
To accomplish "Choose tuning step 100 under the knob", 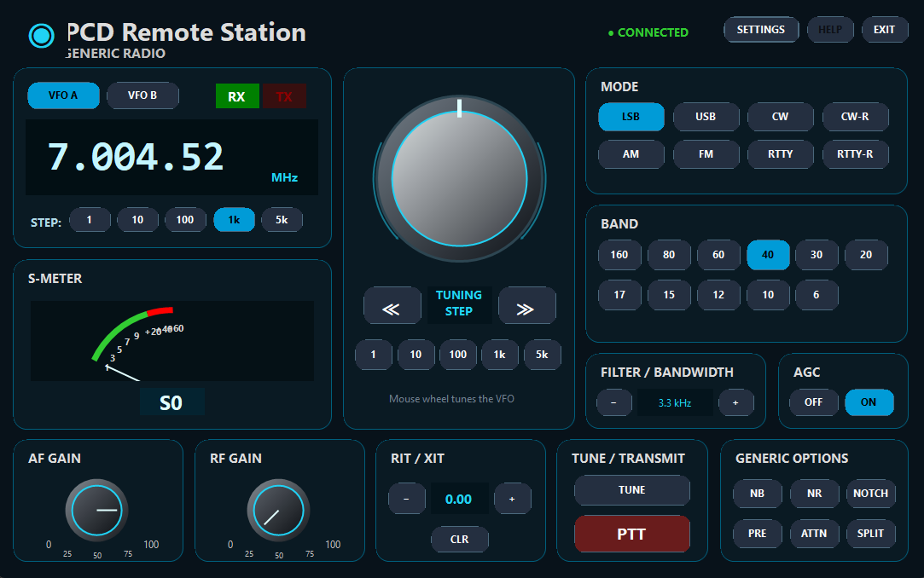I will point(458,355).
